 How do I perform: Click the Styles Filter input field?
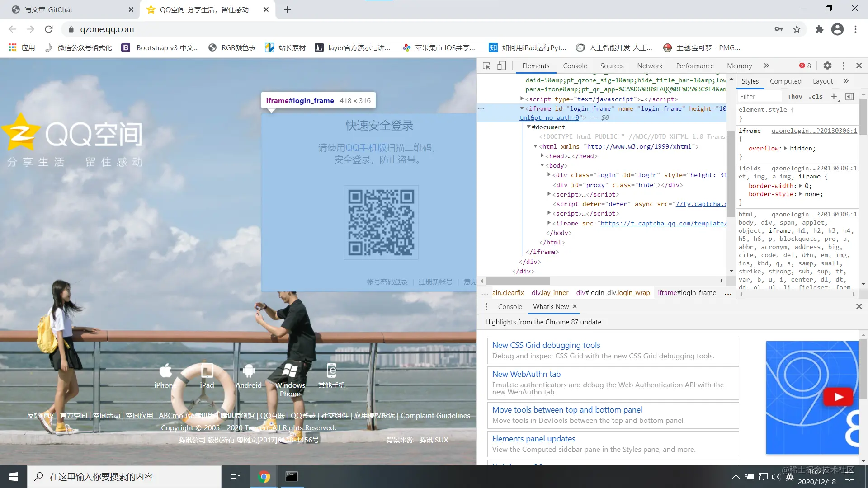(760, 96)
